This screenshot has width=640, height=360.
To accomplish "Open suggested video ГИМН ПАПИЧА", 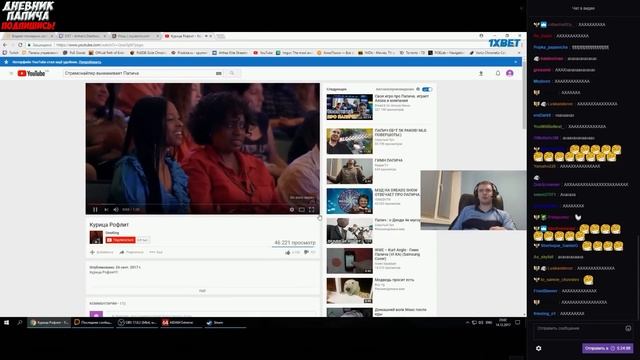I will click(350, 171).
